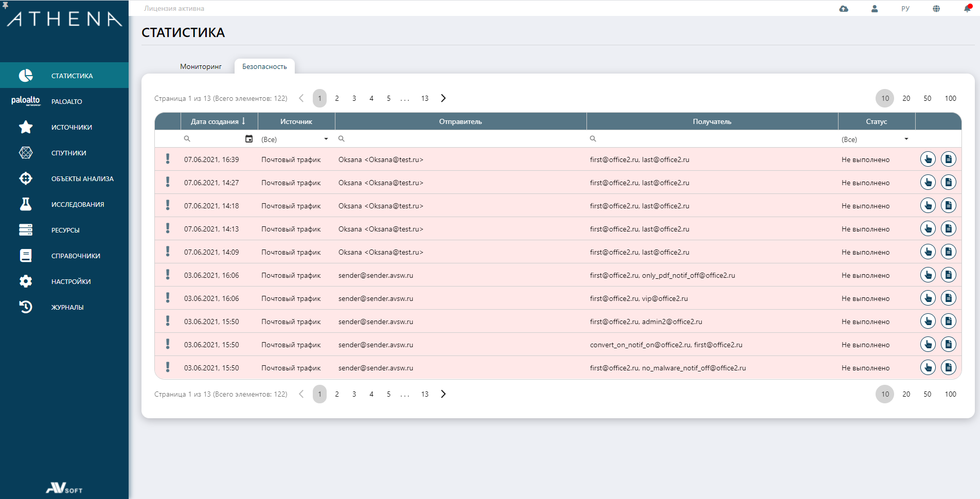The width and height of the screenshot is (980, 499).
Task: Go to page 13 in top pagination
Action: pyautogui.click(x=424, y=98)
